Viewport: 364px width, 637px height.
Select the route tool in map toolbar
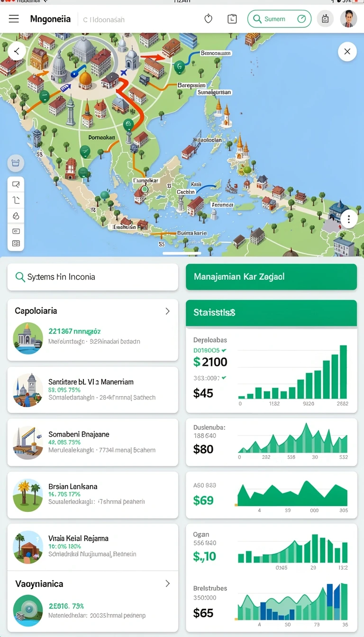click(x=16, y=200)
